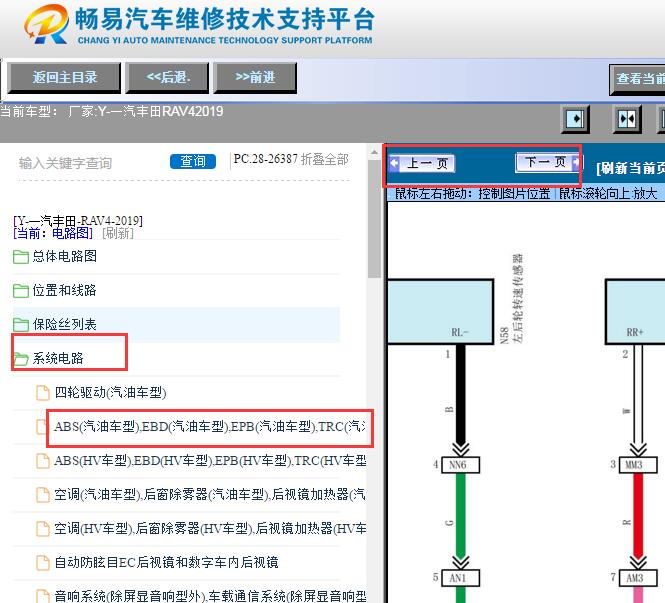
Task: Open ABS(汽油车型),EBD(汽油车型) circuit entry
Action: [x=210, y=427]
